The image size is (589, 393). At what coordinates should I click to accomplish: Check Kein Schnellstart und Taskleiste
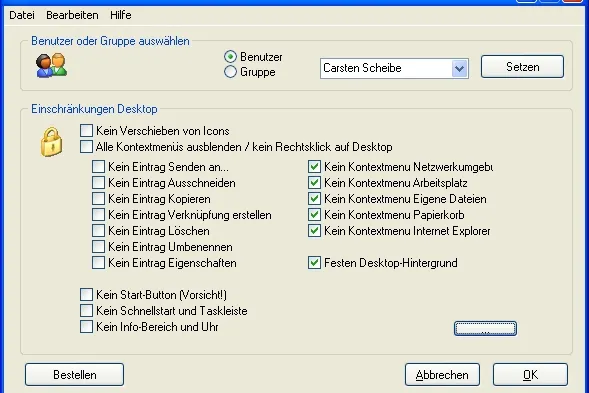[86, 311]
